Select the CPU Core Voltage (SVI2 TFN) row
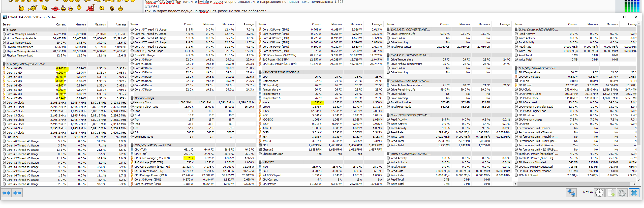This screenshot has width=644, height=208. click(x=193, y=158)
